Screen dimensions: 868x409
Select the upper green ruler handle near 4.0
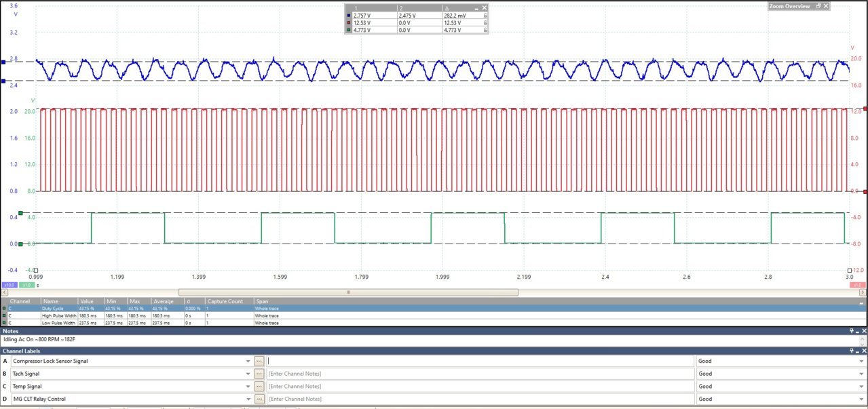(x=21, y=212)
